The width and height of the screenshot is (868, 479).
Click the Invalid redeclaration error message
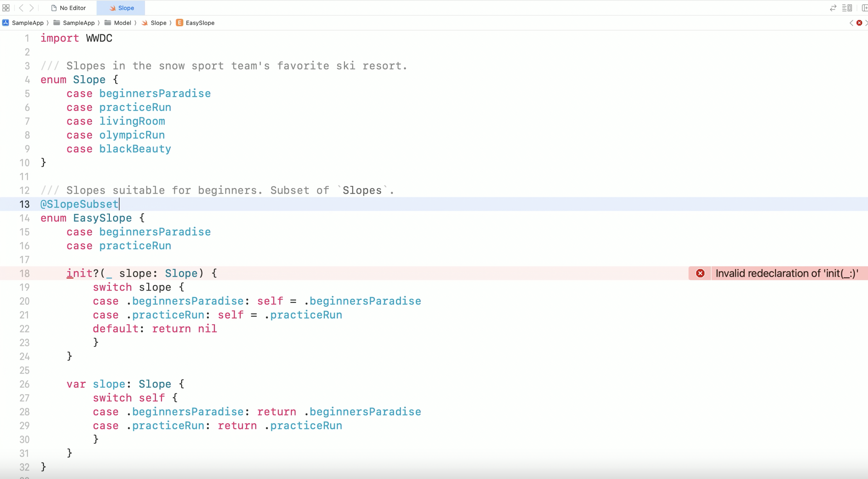tap(786, 273)
